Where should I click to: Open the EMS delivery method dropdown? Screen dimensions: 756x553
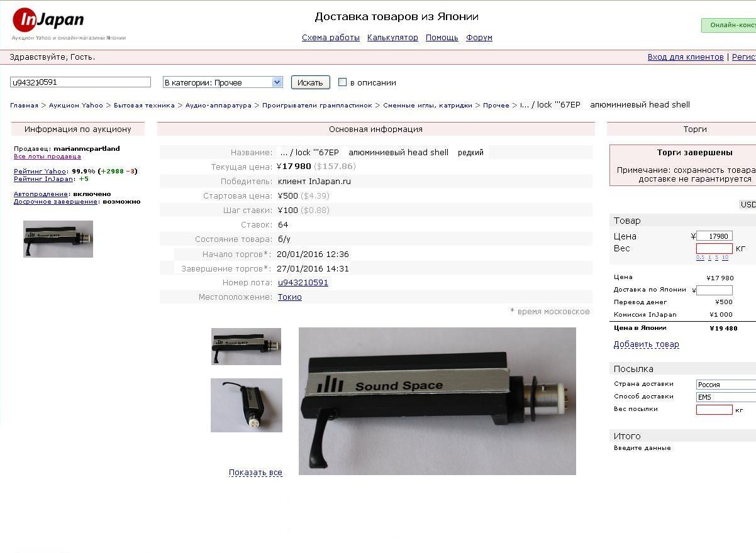[726, 397]
